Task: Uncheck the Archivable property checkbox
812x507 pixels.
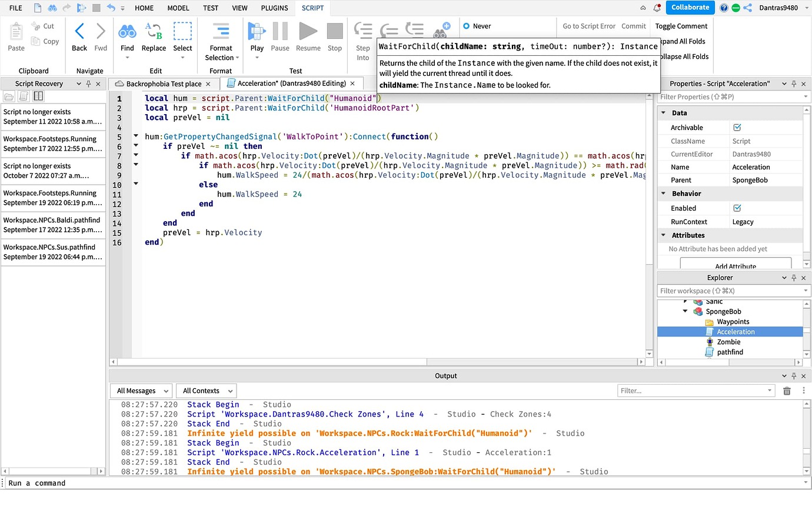Action: tap(738, 127)
